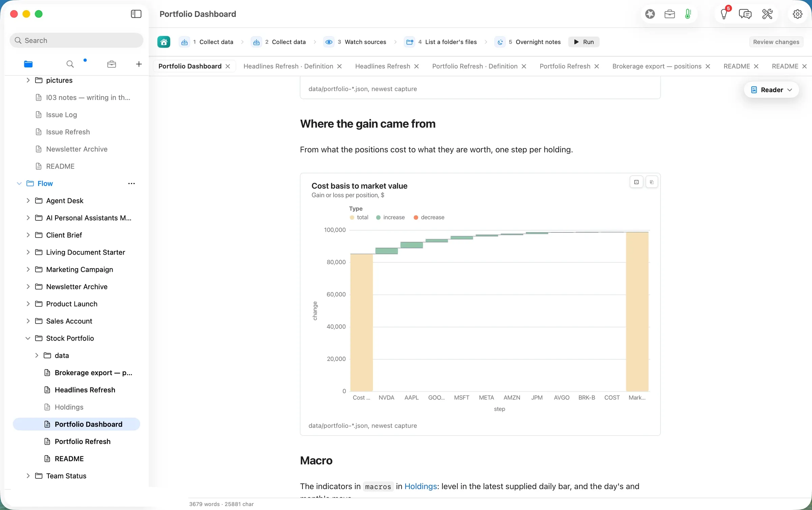The image size is (812, 510).
Task: Select step 5 Overnight notes
Action: [528, 42]
